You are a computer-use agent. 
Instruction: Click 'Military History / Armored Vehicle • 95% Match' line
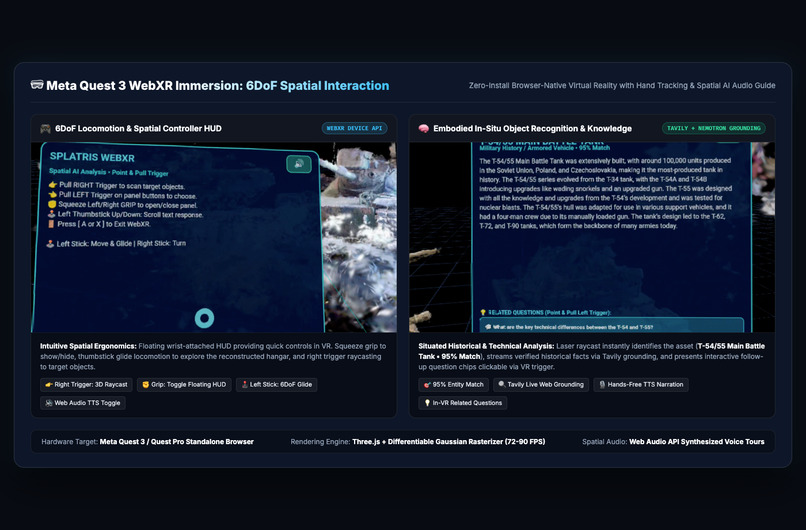pyautogui.click(x=544, y=148)
